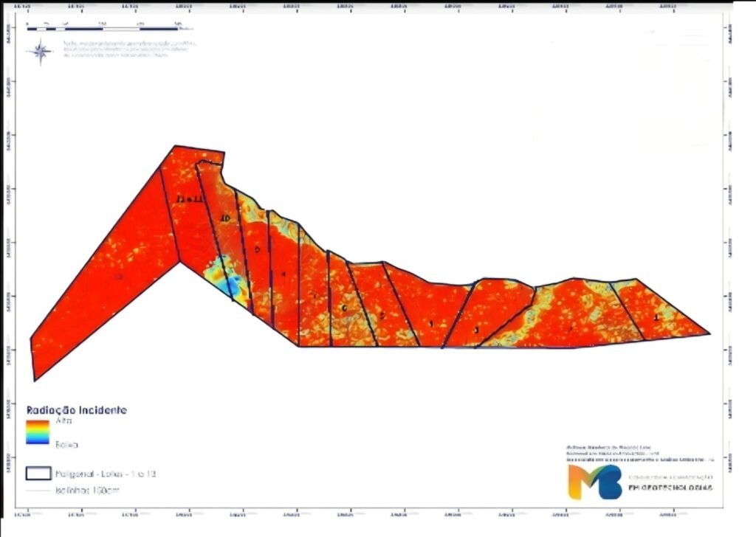Click lot 5 label on the map
This screenshot has height=537, width=756.
click(381, 316)
